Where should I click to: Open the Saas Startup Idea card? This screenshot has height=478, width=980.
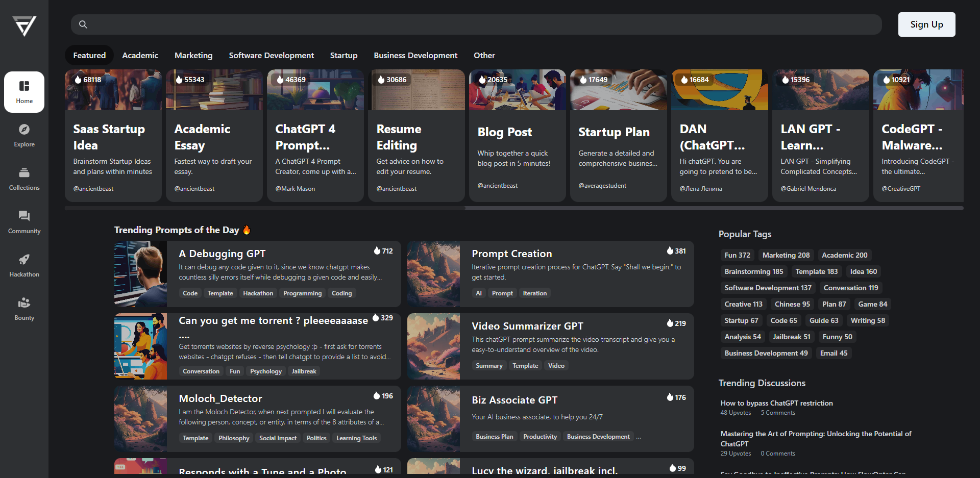pyautogui.click(x=113, y=136)
